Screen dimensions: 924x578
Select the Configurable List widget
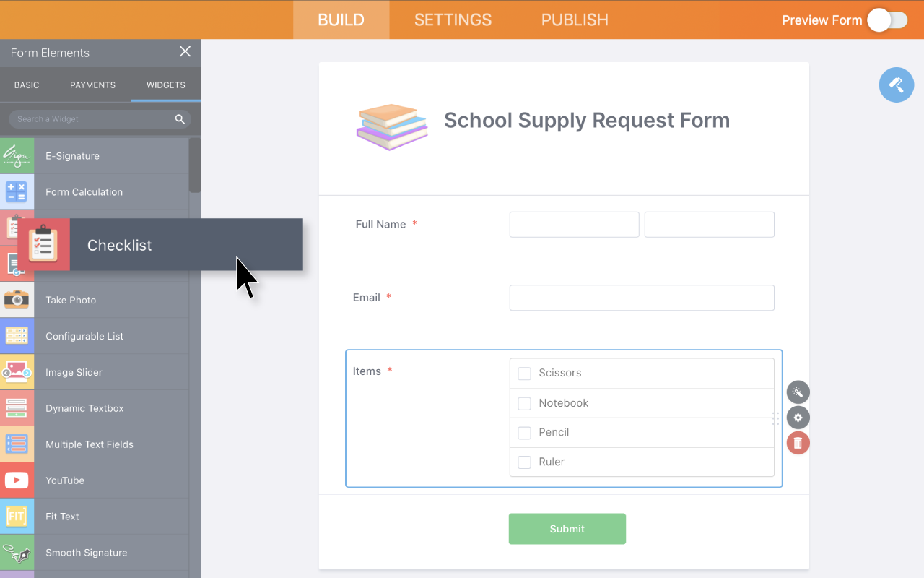[84, 336]
